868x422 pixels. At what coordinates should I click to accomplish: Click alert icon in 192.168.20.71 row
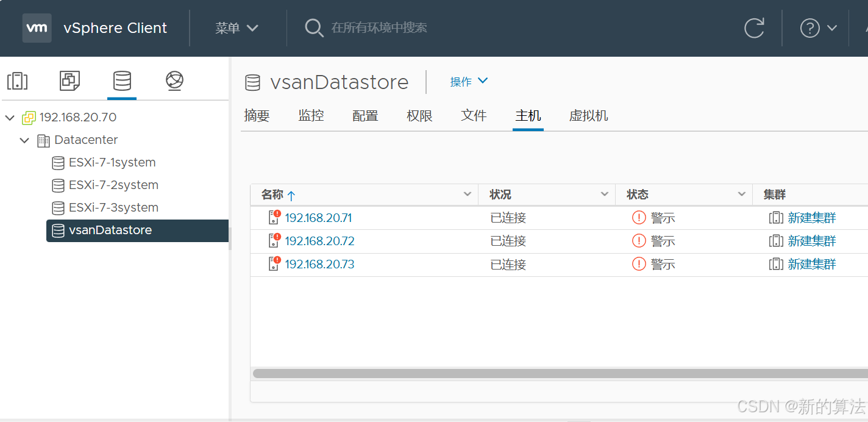(639, 218)
